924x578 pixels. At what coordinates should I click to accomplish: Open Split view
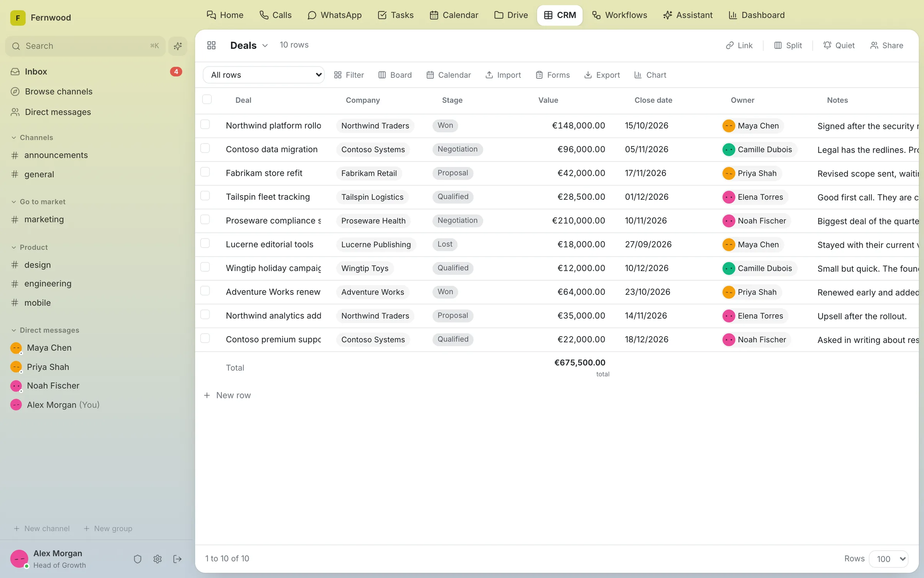788,45
